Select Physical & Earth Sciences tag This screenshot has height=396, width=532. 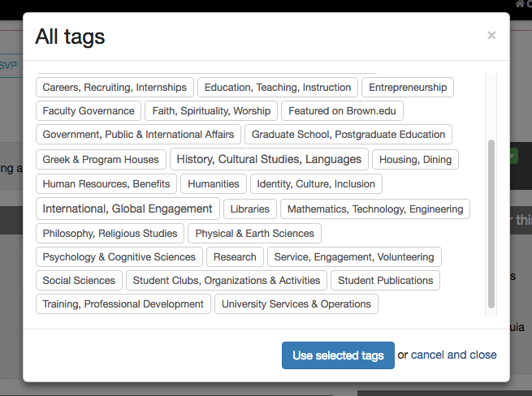tap(254, 234)
